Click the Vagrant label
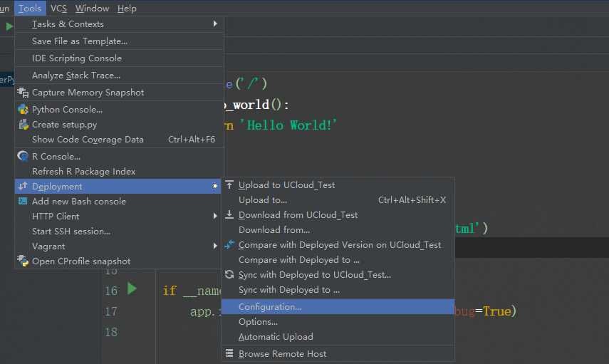609x364 pixels. pos(48,246)
